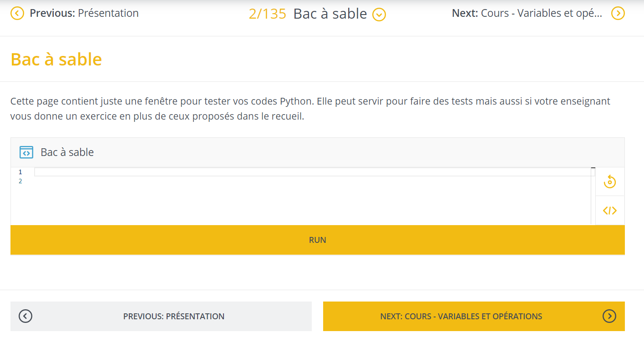Click the empty editor area below line 2
This screenshot has width=644, height=337.
point(314,205)
